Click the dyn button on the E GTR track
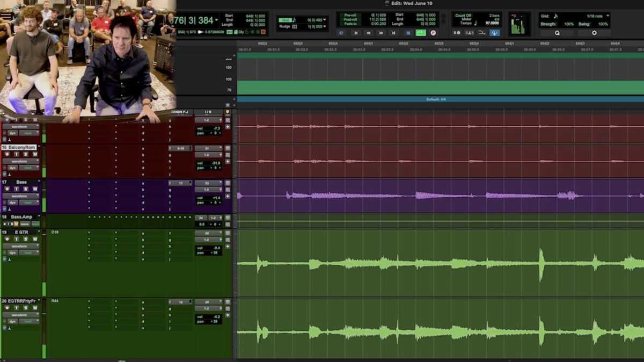This screenshot has height=362, width=644. coord(13,252)
